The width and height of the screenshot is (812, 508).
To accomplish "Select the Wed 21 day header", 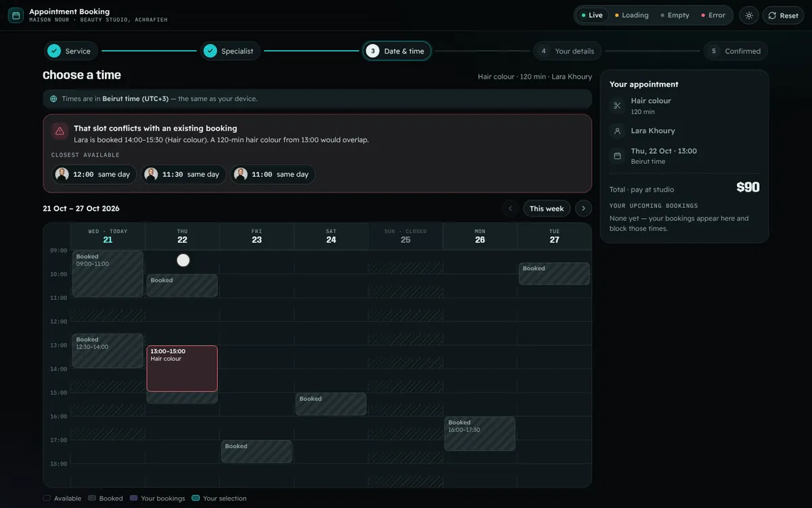I will [108, 236].
